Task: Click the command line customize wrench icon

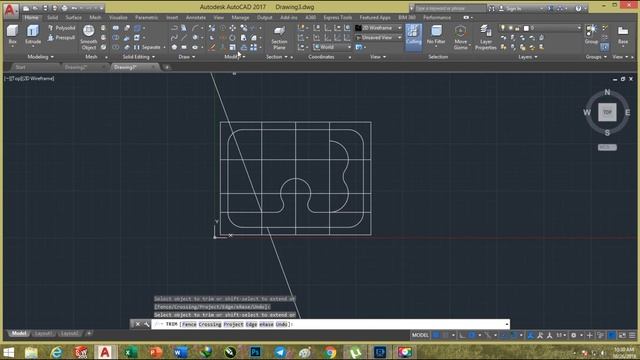Action: 147,324
